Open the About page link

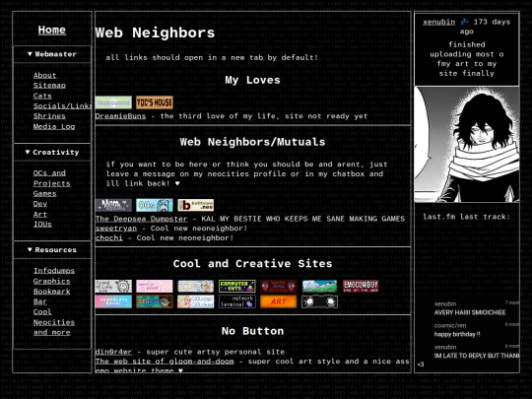[x=44, y=75]
